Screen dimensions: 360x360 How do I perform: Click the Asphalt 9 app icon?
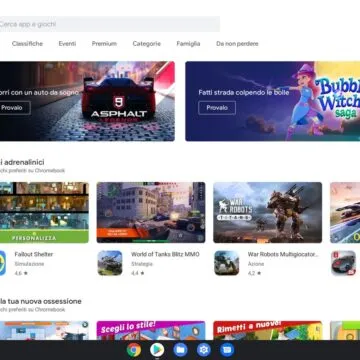click(343, 263)
